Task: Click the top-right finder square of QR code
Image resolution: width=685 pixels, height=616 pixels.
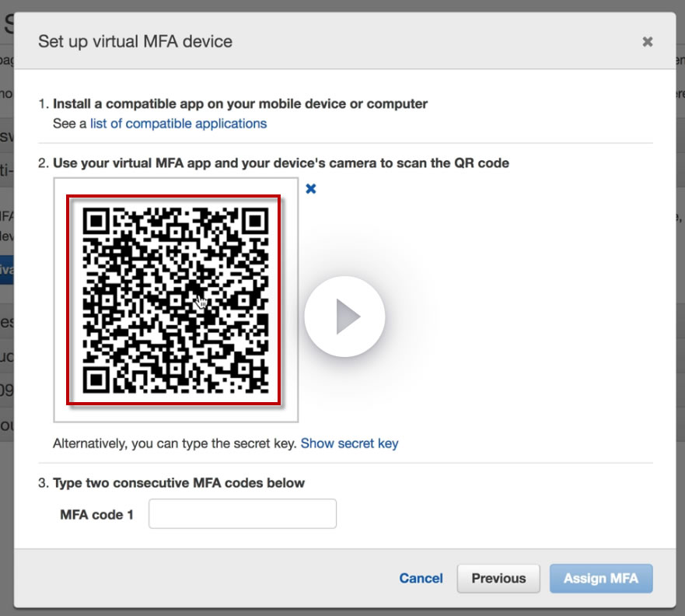Action: (x=253, y=222)
